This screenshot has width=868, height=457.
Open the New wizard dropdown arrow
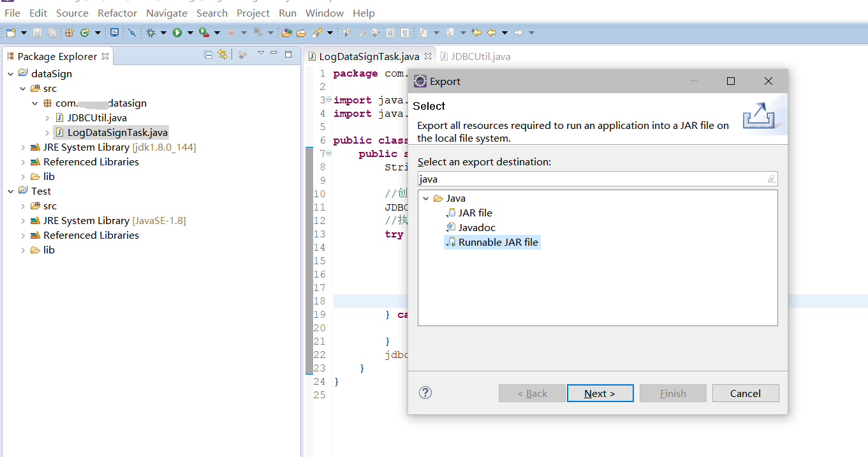[x=24, y=33]
